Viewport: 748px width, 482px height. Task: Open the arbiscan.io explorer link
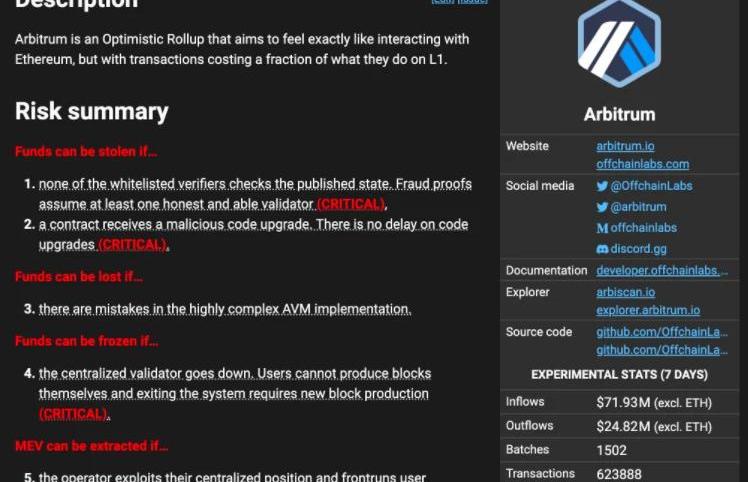pyautogui.click(x=625, y=292)
